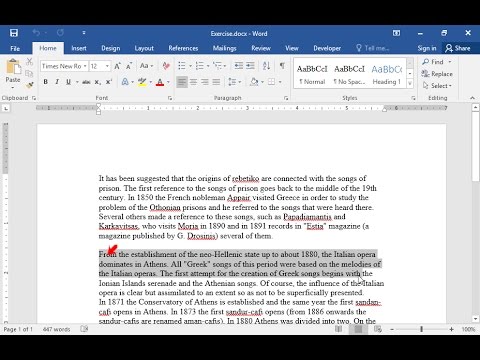This screenshot has height=360, width=480.
Task: Copy the selection
Action: [x=29, y=73]
